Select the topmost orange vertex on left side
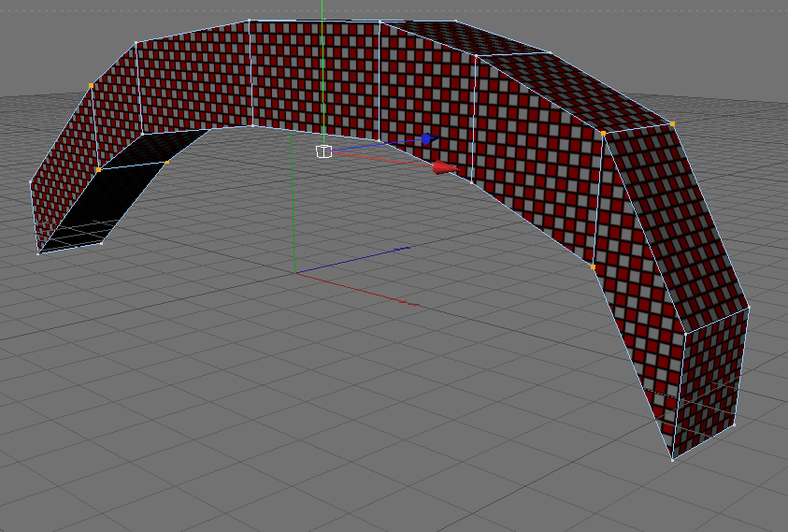 [91, 86]
